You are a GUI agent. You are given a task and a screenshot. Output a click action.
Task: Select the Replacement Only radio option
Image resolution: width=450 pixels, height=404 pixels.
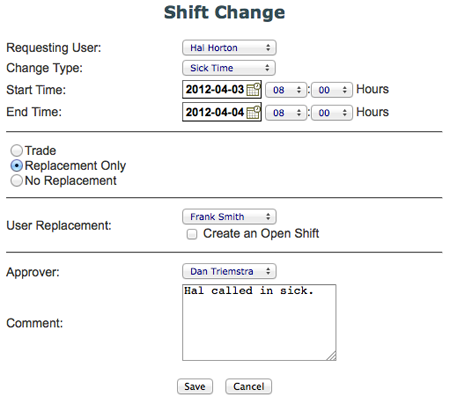click(16, 166)
